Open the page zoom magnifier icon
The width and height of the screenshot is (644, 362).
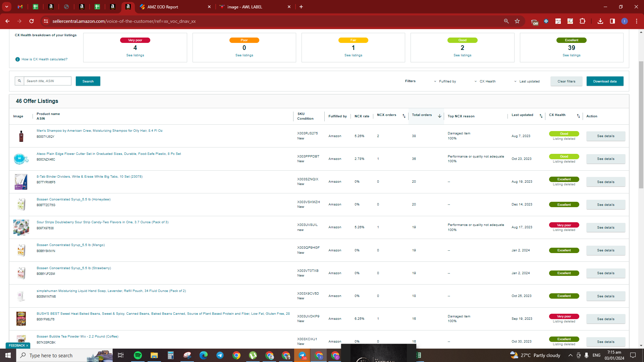point(506,21)
